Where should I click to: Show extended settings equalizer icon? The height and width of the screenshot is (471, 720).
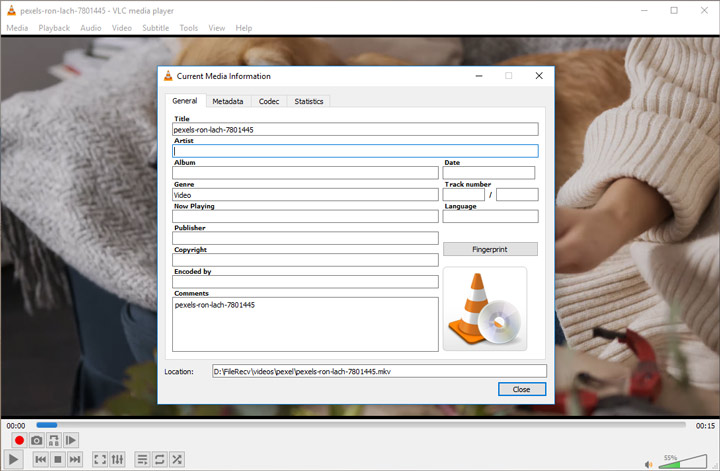click(117, 459)
